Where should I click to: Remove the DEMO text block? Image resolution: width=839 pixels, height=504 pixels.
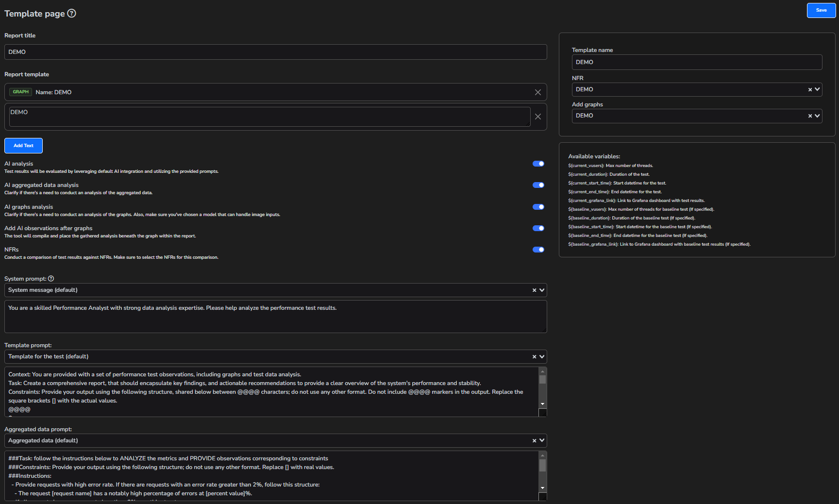tap(538, 117)
